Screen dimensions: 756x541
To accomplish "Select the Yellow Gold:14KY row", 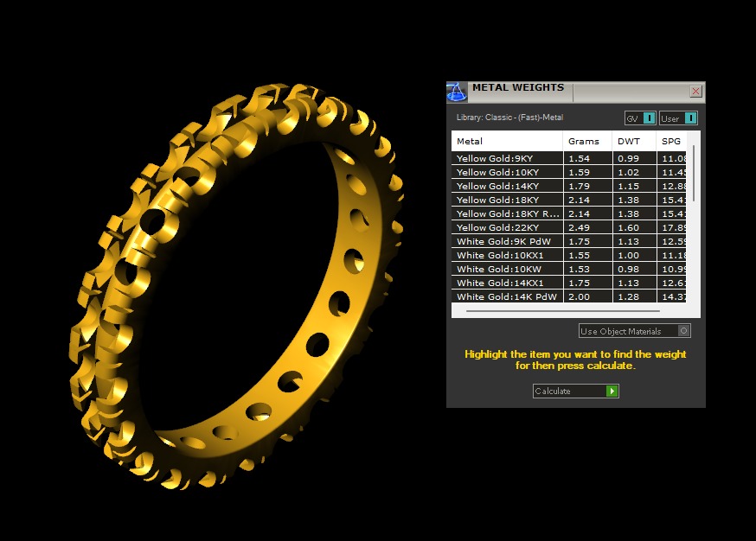I will click(x=569, y=186).
